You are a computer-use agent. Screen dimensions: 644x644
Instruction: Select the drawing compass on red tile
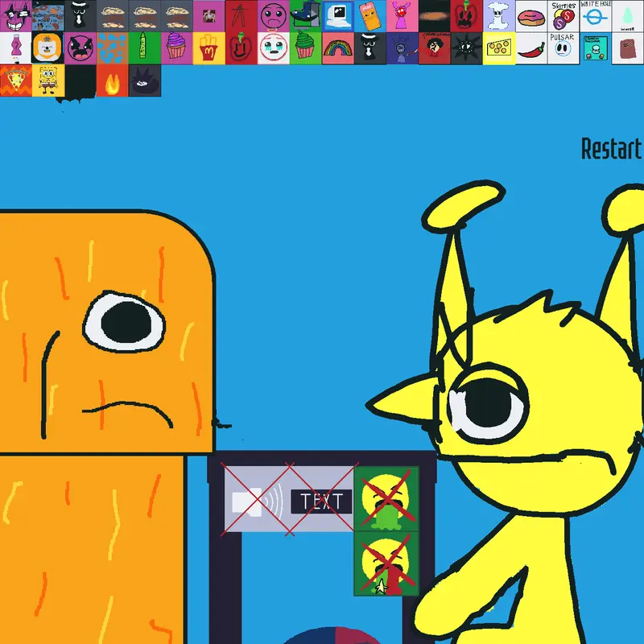click(x=241, y=16)
